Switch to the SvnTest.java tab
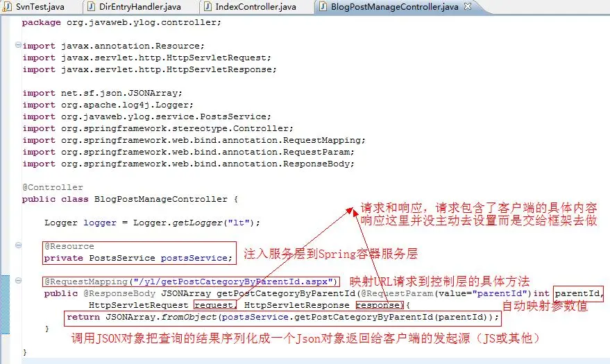Image resolution: width=610 pixels, height=364 pixels. click(40, 7)
